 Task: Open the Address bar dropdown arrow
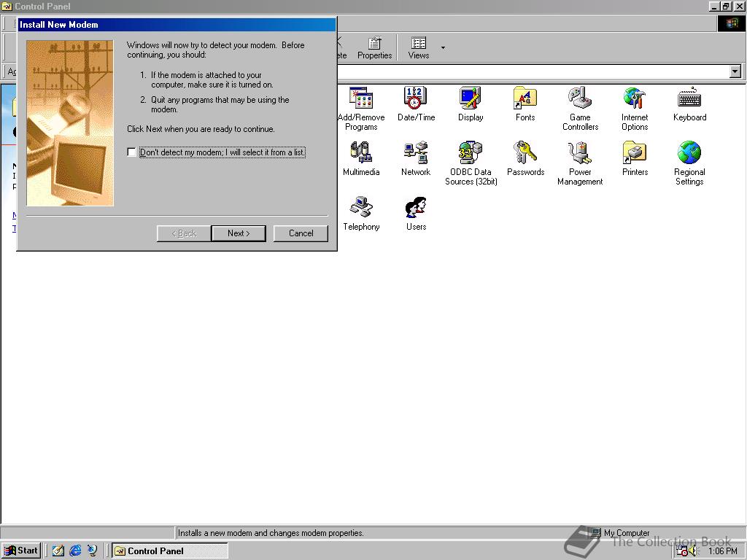pyautogui.click(x=735, y=71)
